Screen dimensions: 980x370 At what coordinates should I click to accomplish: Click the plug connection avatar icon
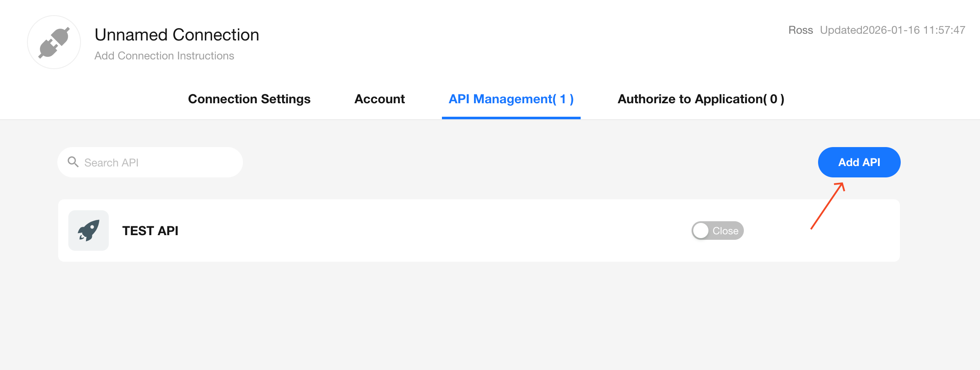pos(54,43)
